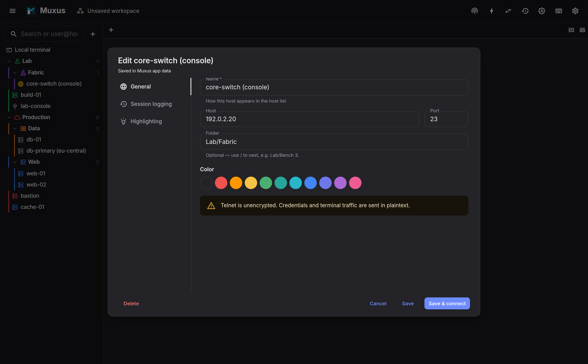Switch to the General tab
This screenshot has width=588, height=364.
coord(154,87)
